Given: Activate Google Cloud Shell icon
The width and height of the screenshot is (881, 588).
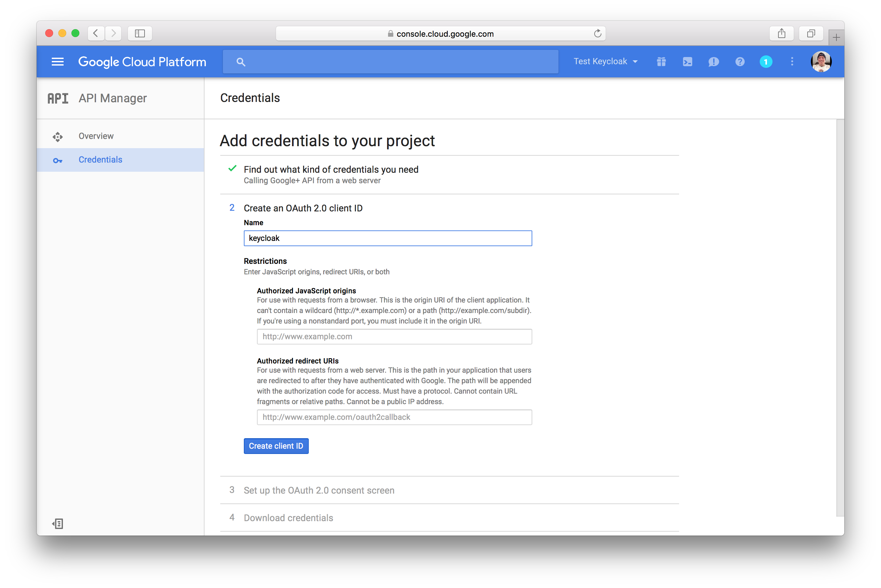Looking at the screenshot, I should [687, 62].
